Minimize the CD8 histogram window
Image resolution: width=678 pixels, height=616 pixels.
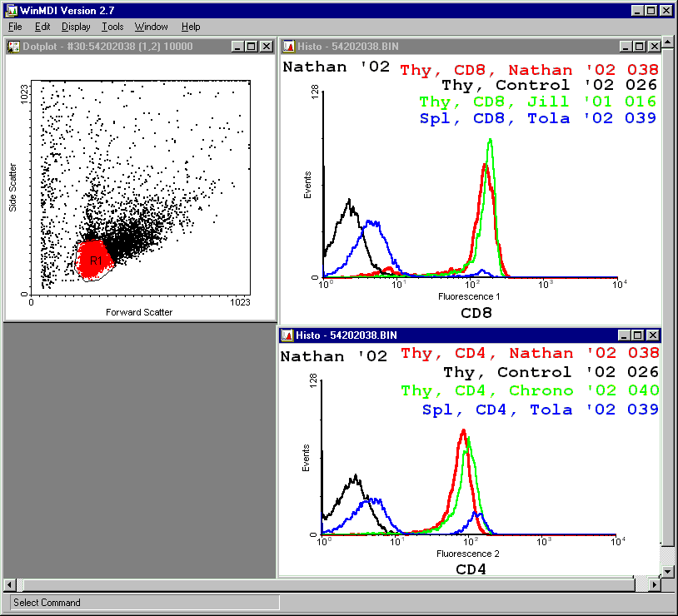[x=625, y=47]
